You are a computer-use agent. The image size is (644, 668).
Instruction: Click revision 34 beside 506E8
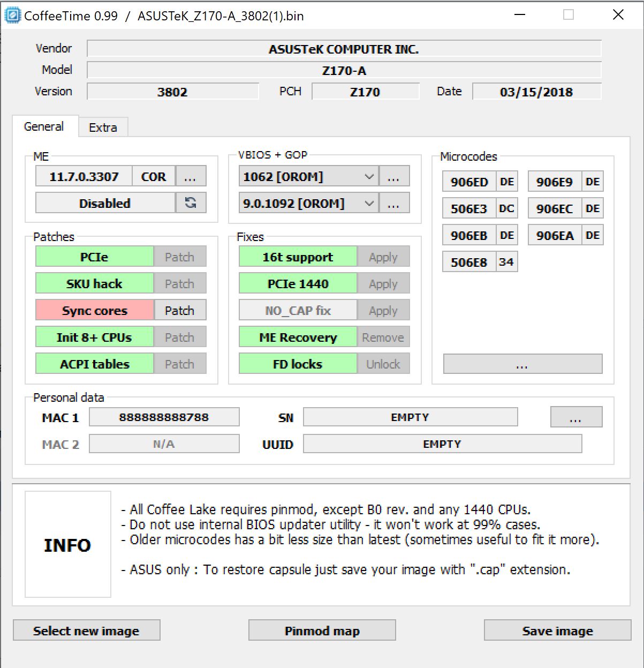coord(506,262)
